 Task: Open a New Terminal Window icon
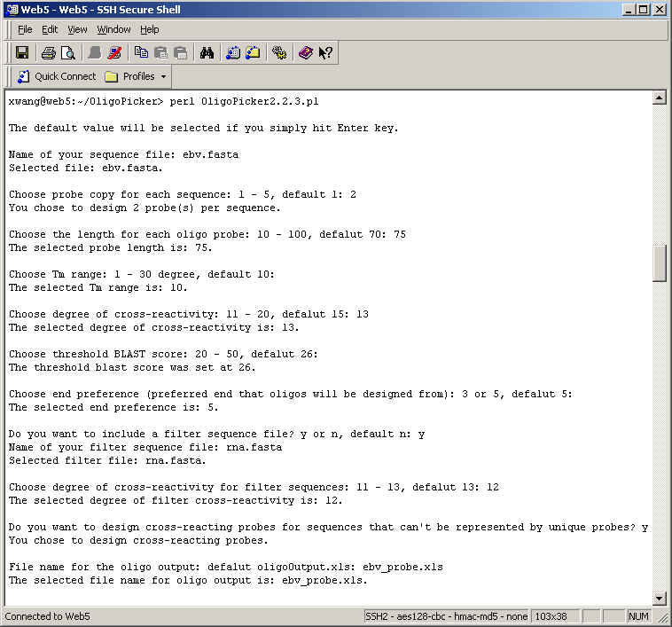click(233, 52)
